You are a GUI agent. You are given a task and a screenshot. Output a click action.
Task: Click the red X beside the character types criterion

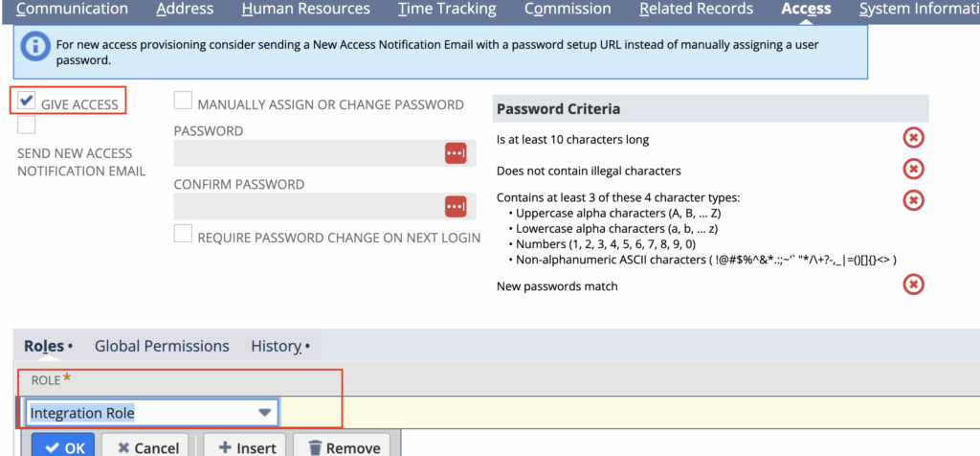(913, 200)
